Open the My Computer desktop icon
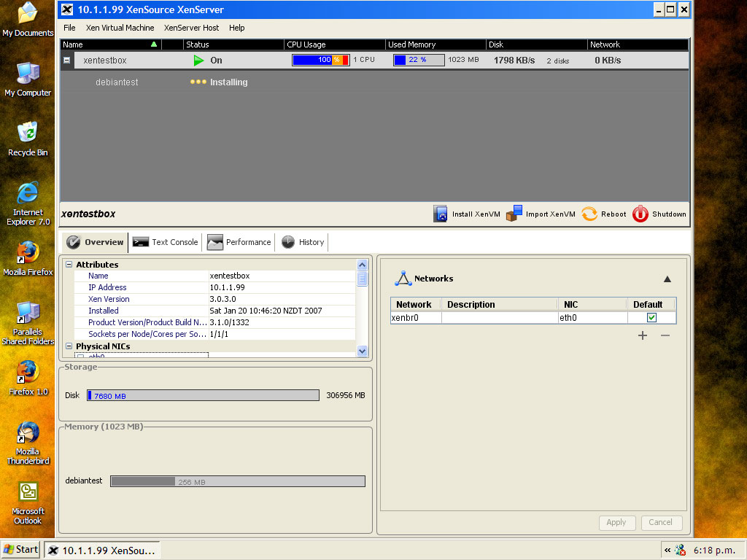The width and height of the screenshot is (747, 560). (28, 79)
